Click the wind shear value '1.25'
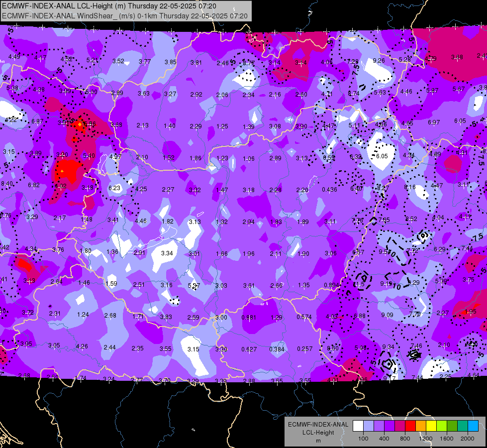Screen dimensions: 487x448 tap(222, 126)
